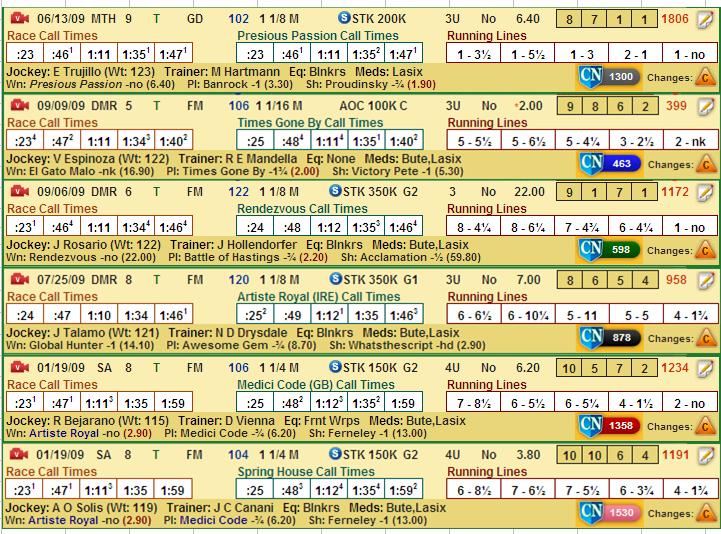Play video replay for 07/25/09 DMR race
721x534 pixels.
(20, 279)
